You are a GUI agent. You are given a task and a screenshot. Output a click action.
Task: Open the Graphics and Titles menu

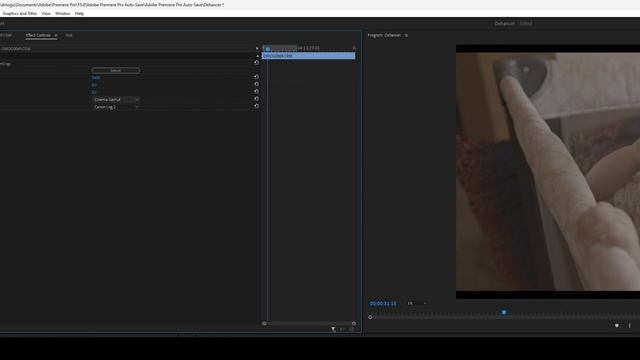tap(19, 13)
